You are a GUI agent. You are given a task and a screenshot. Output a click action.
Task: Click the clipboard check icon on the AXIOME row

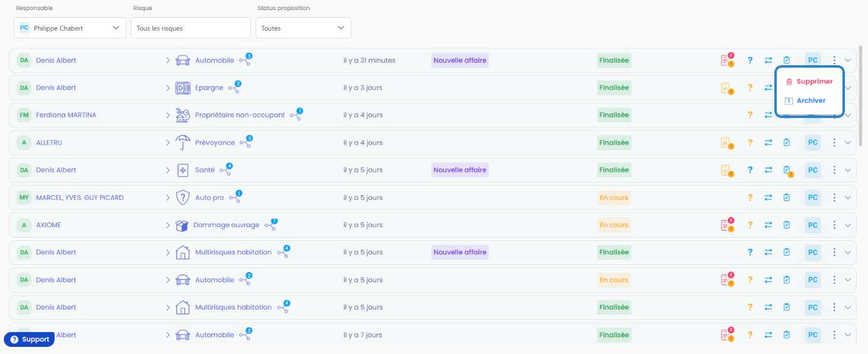pos(787,225)
